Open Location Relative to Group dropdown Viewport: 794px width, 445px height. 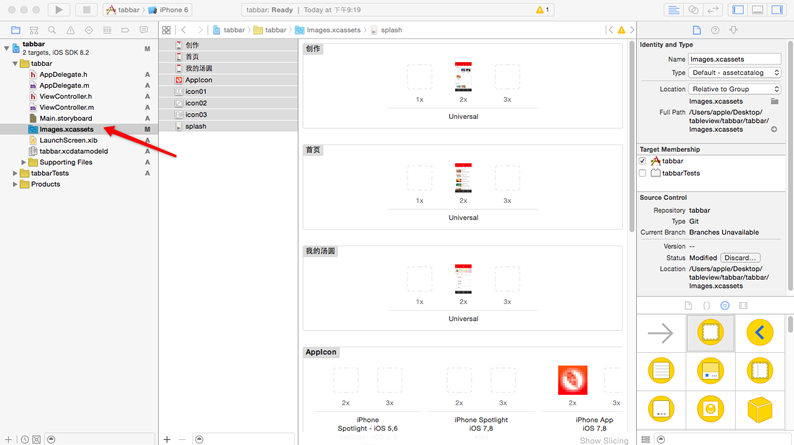click(x=734, y=89)
